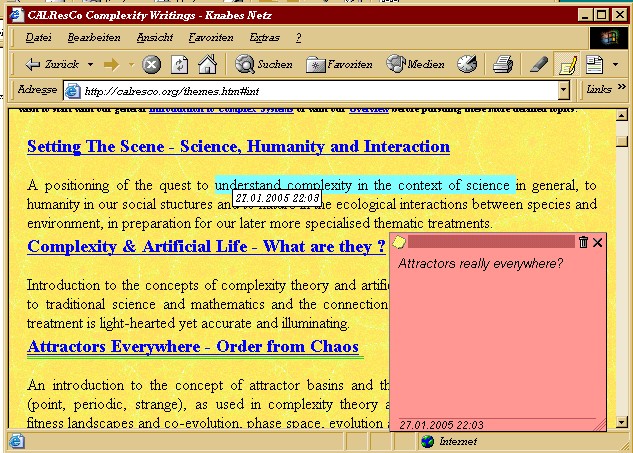Screen dimensions: 633x453
Task: Open dropdown next to notes list icon
Action: pos(615,65)
